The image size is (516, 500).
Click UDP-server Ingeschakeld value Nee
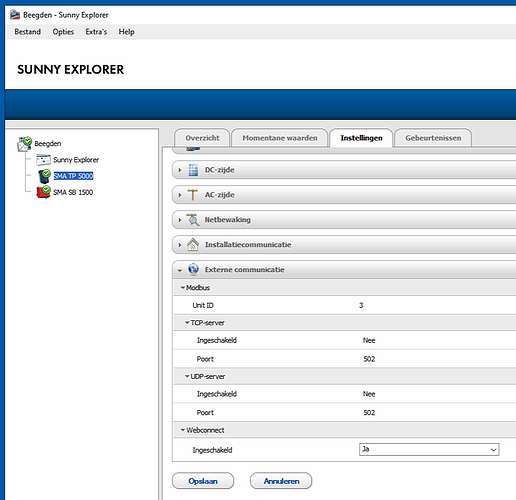point(369,394)
